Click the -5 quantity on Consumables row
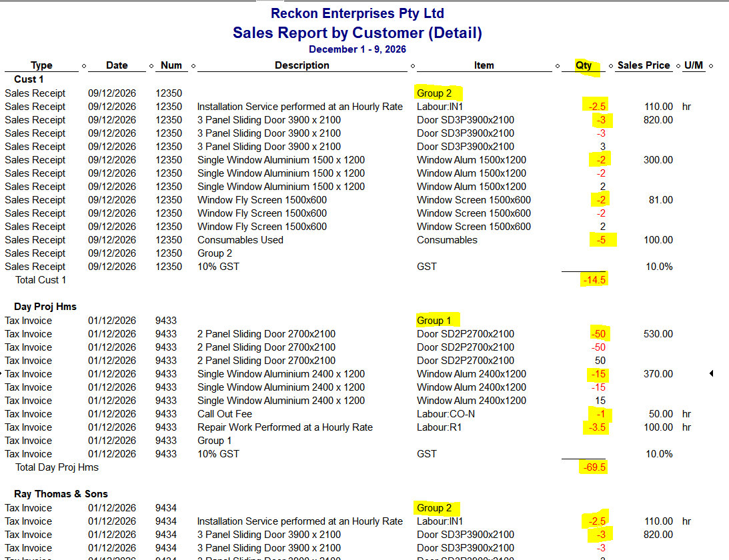 [x=601, y=240]
